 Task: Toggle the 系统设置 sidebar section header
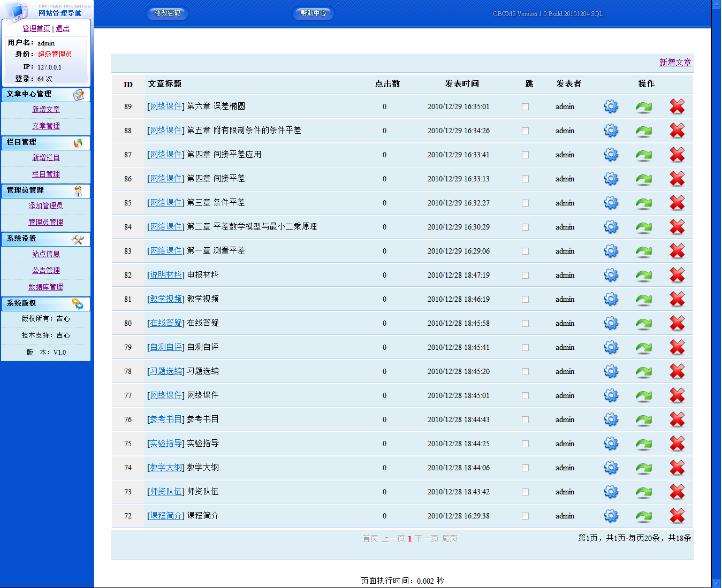pos(45,239)
